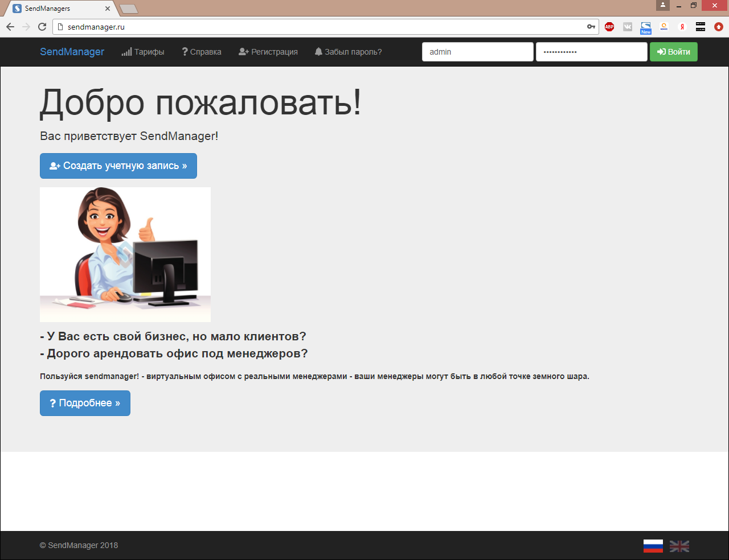The height and width of the screenshot is (560, 729).
Task: Click the saved-password key icon in address bar
Action: [591, 27]
